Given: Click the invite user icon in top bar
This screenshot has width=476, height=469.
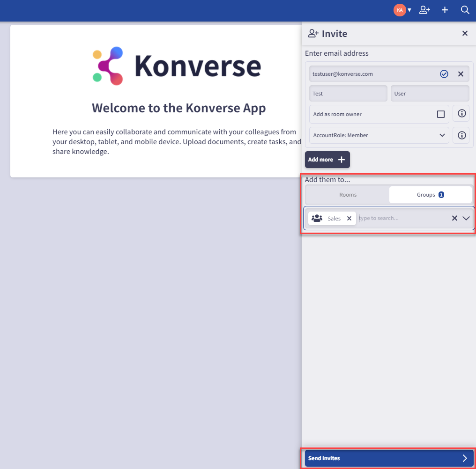Looking at the screenshot, I should 424,10.
